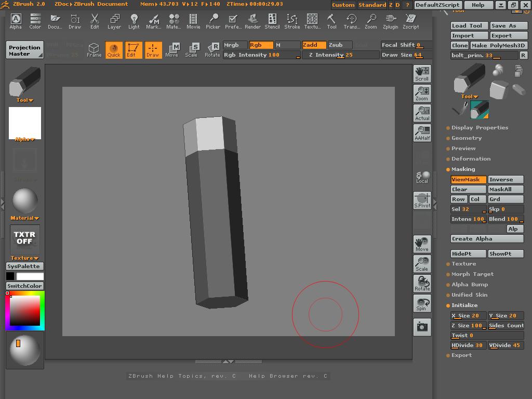Expand the Display Properties section
532x399 pixels.
pos(480,128)
